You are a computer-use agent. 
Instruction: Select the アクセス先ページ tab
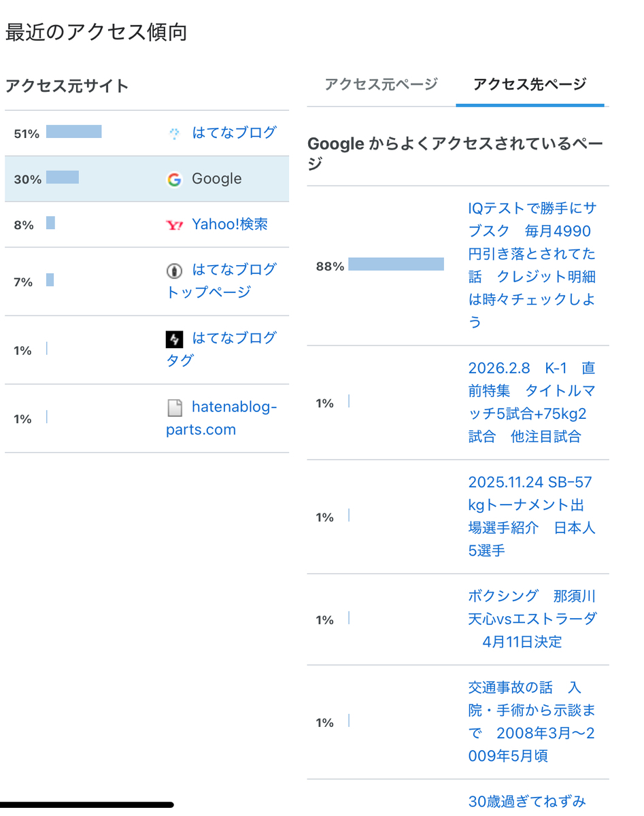[x=530, y=84]
